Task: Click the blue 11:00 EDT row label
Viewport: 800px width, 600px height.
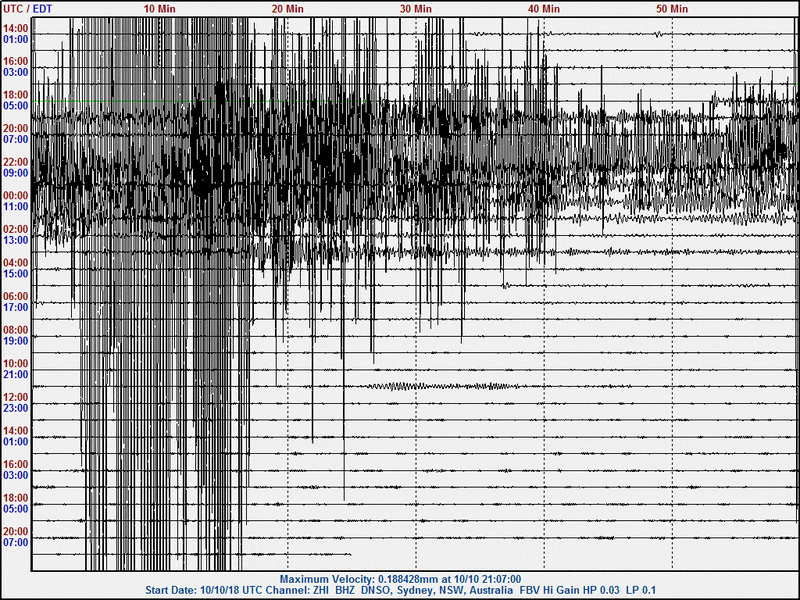Action: pos(16,206)
